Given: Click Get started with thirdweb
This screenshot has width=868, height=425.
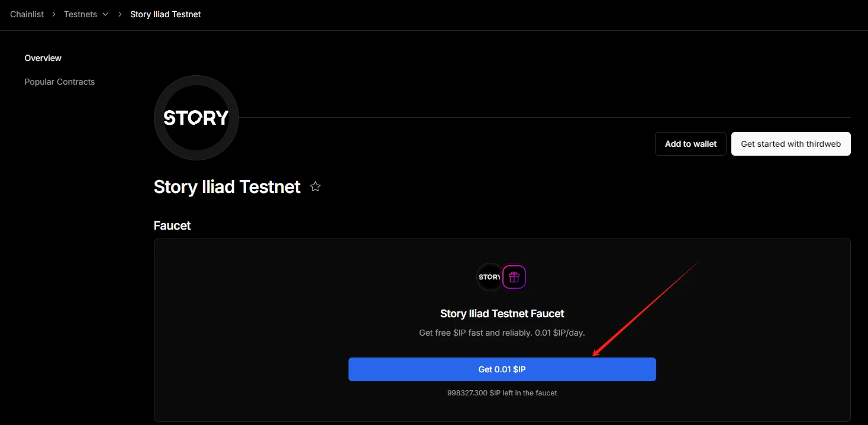Looking at the screenshot, I should point(790,144).
